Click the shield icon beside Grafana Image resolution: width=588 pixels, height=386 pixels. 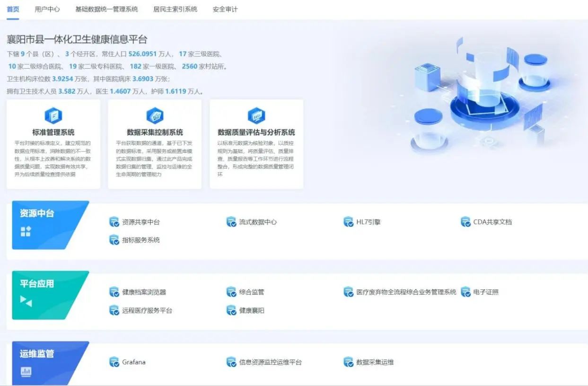pos(114,362)
